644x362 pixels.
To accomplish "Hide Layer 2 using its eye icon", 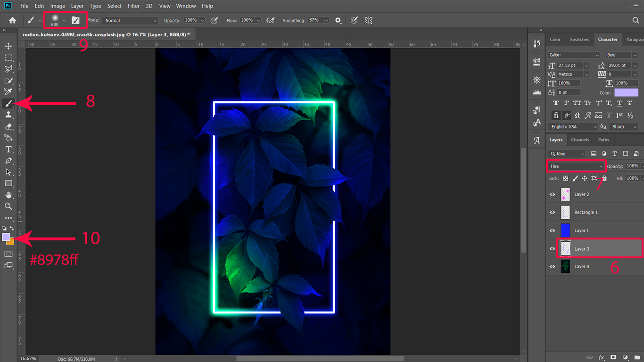I will click(x=552, y=194).
